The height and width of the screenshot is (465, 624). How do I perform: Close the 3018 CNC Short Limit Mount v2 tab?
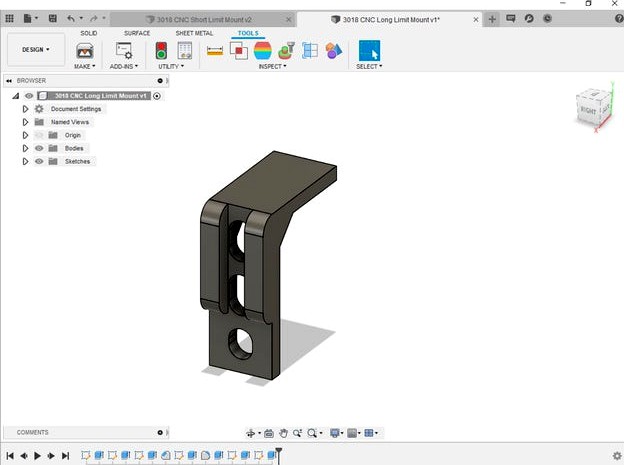click(x=289, y=20)
